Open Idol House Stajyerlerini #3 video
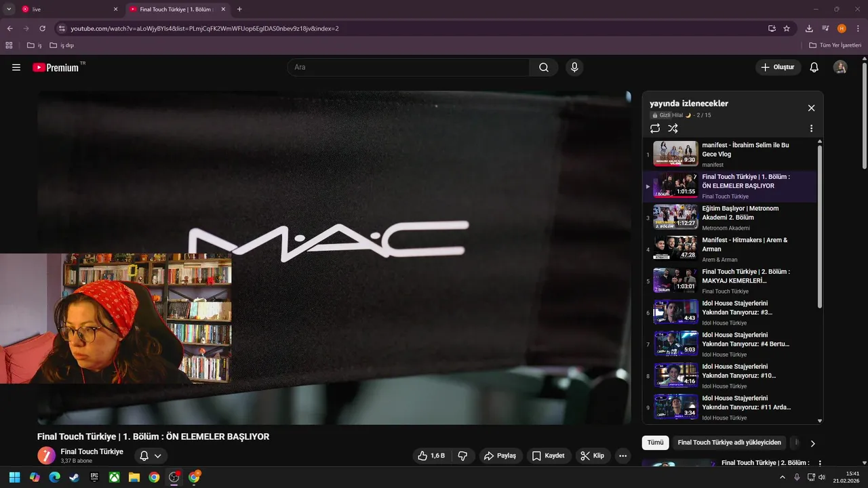This screenshot has height=488, width=868. (x=730, y=312)
